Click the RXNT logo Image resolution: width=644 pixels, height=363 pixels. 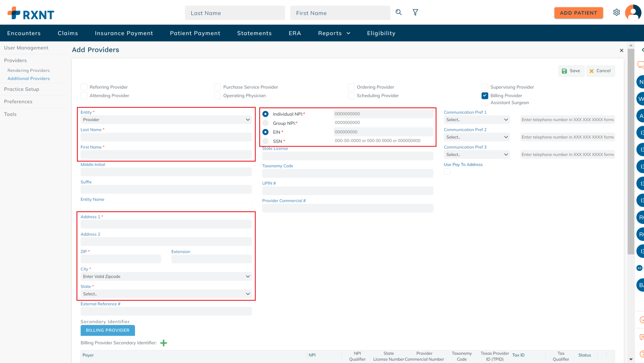(31, 13)
